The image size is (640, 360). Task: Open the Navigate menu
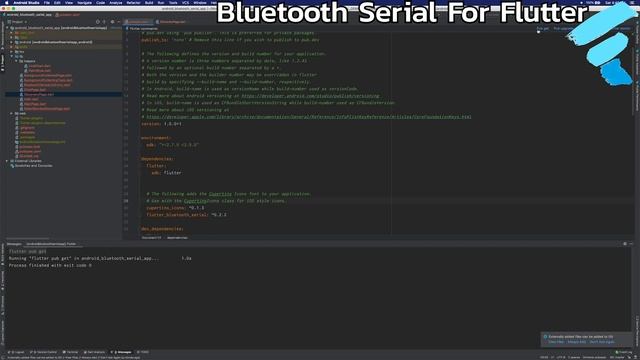click(84, 2)
